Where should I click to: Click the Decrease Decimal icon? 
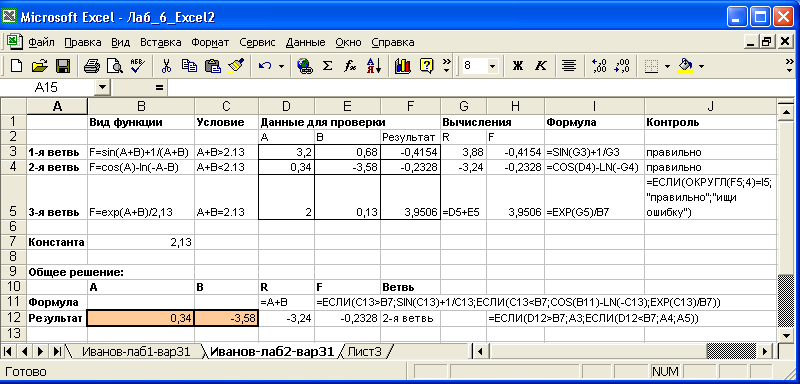622,66
